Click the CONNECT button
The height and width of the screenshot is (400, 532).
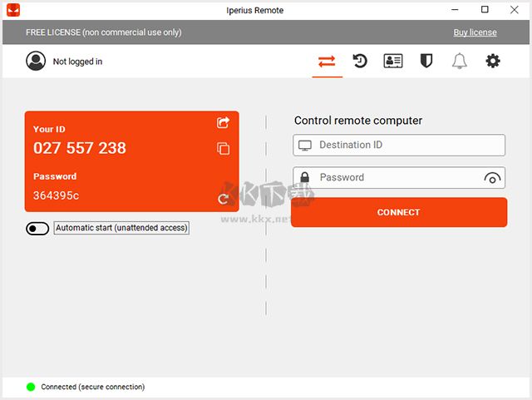(x=399, y=212)
